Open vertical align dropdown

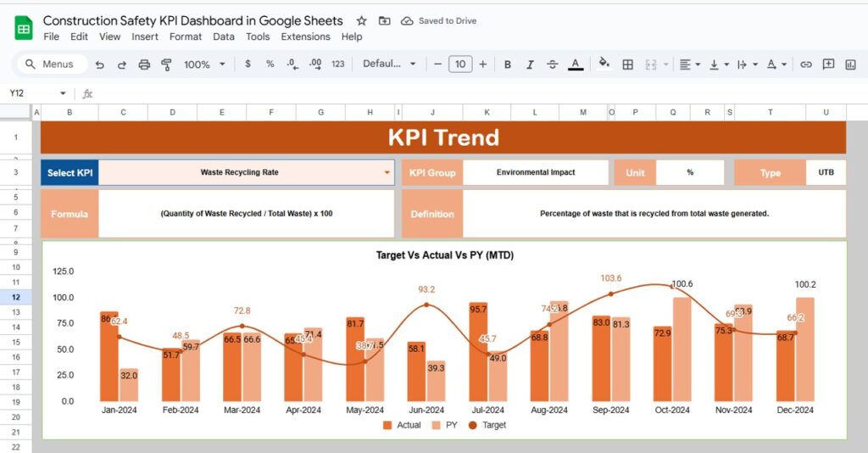(x=719, y=64)
